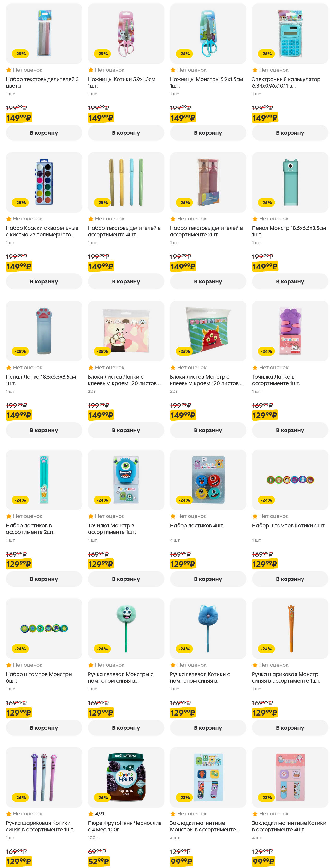Add Набор ластиков 4шт to cart
The height and width of the screenshot is (868, 332).
pos(208,579)
